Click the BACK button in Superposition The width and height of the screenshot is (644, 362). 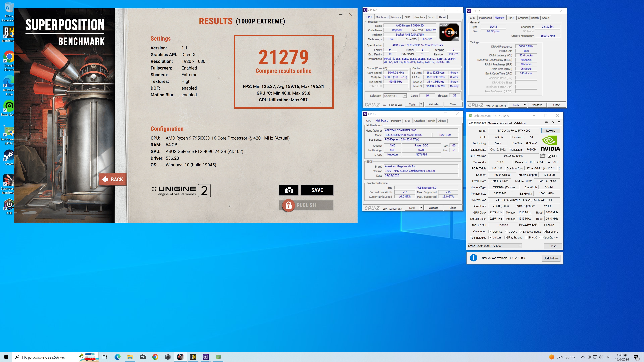click(x=113, y=179)
